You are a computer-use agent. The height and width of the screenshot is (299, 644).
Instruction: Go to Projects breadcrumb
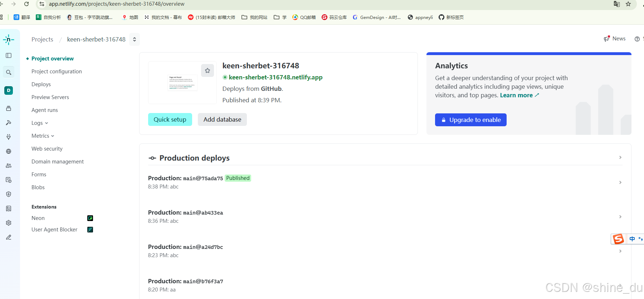42,39
